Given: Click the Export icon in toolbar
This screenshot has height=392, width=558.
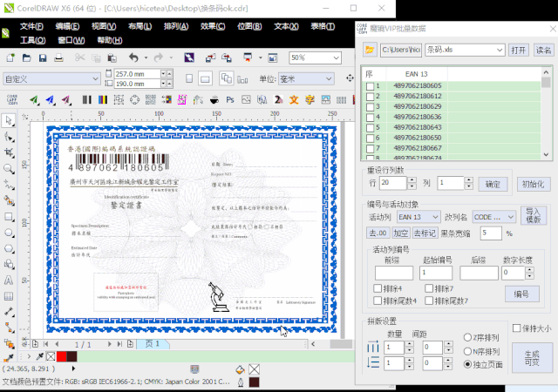Looking at the screenshot, I should pyautogui.click(x=227, y=57).
